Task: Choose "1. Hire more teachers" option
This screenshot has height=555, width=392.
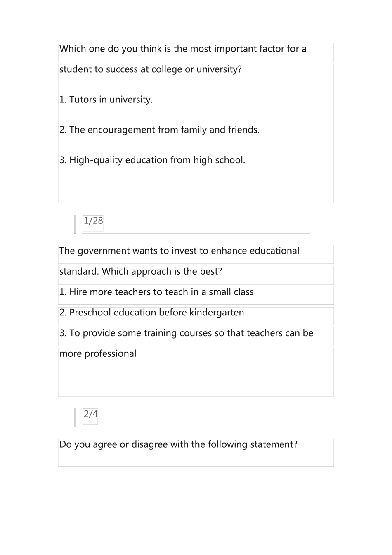Action: (156, 292)
